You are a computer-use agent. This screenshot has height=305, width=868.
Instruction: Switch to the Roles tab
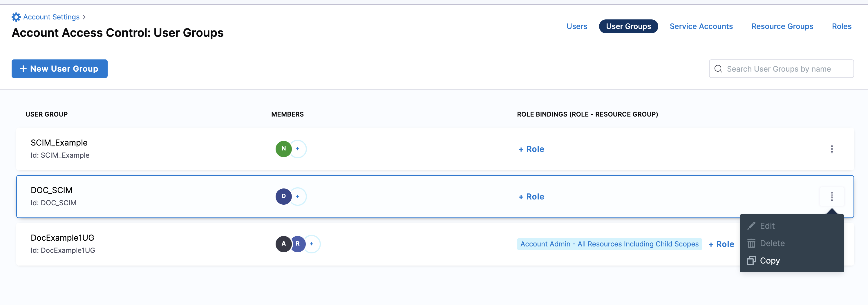(841, 26)
